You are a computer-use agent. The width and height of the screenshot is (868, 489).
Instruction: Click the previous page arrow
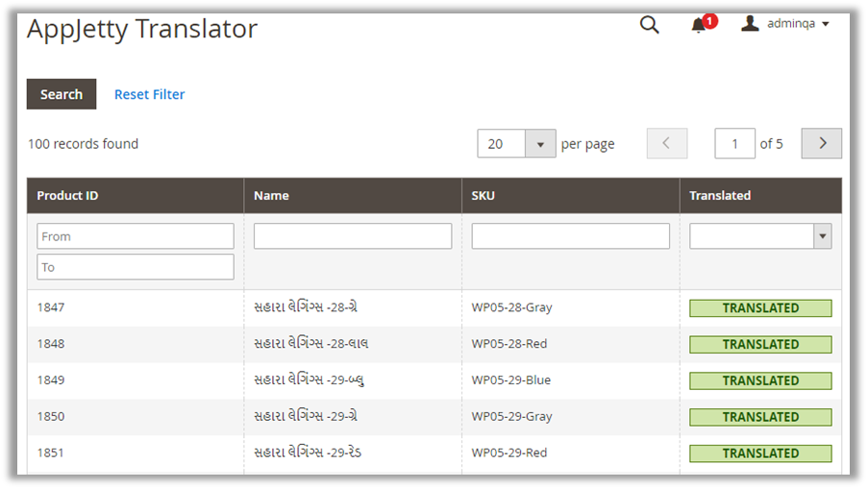[x=666, y=143]
